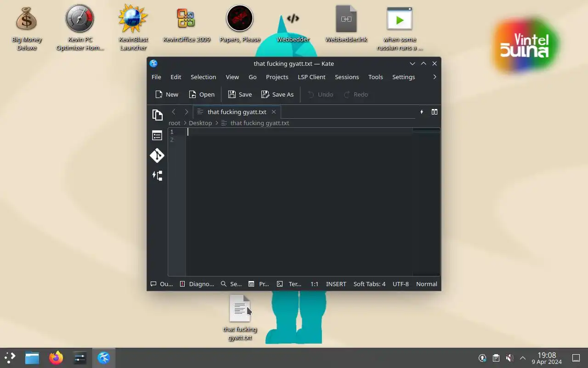Screen dimensions: 588x368
Task: Open the Soft Tabs: 4 dropdown
Action: point(369,284)
